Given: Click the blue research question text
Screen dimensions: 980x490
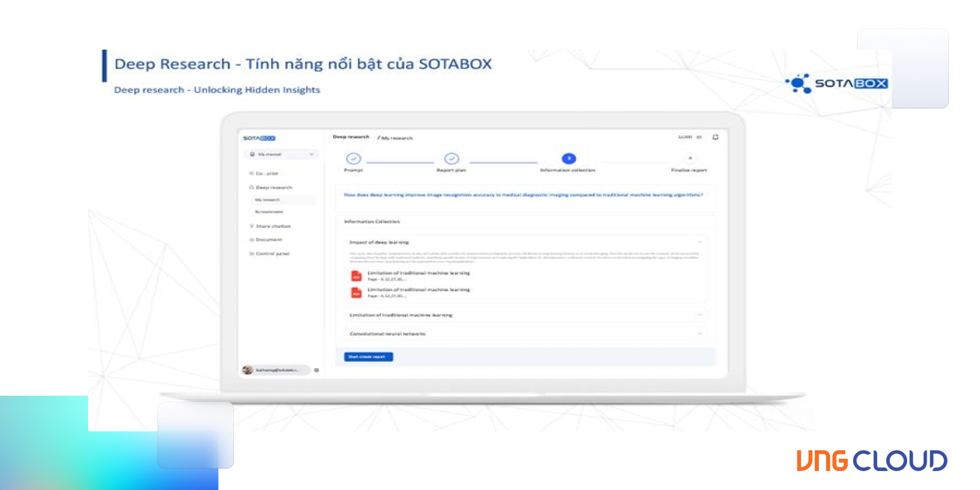Looking at the screenshot, I should (523, 195).
